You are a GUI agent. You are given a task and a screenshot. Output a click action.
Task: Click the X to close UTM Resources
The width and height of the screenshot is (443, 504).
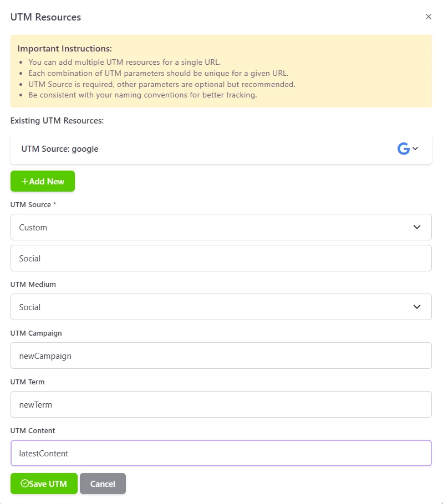click(x=428, y=17)
